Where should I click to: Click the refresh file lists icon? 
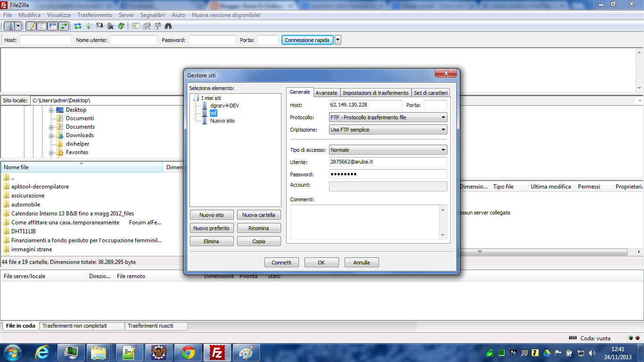[x=78, y=26]
